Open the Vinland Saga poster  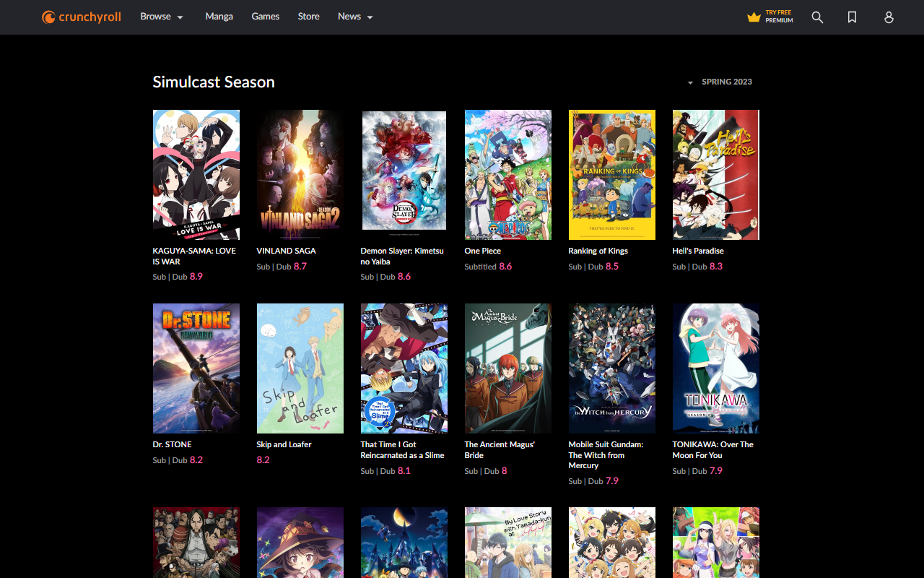[300, 175]
